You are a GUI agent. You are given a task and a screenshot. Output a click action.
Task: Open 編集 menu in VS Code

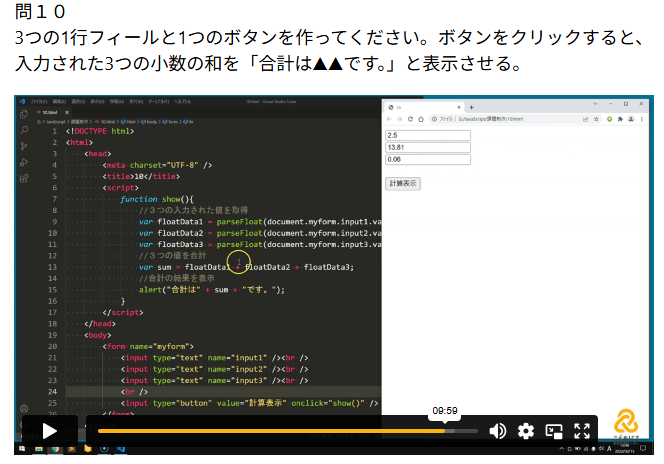tap(59, 102)
